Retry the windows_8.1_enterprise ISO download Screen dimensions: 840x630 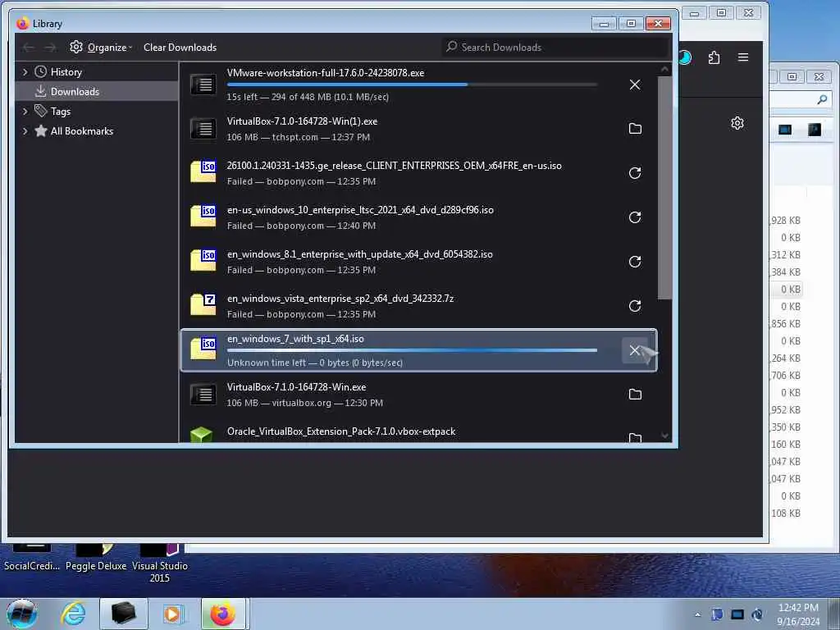[x=635, y=262]
